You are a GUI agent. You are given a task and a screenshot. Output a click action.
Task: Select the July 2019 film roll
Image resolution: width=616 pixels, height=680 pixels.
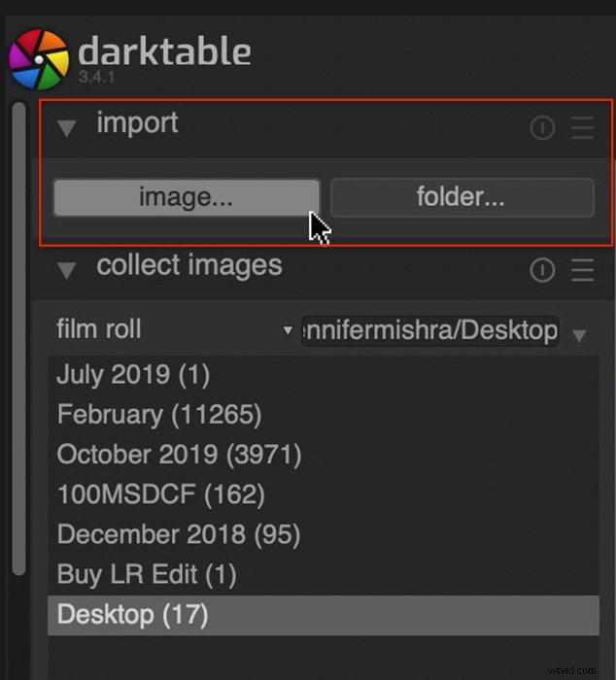(324, 375)
